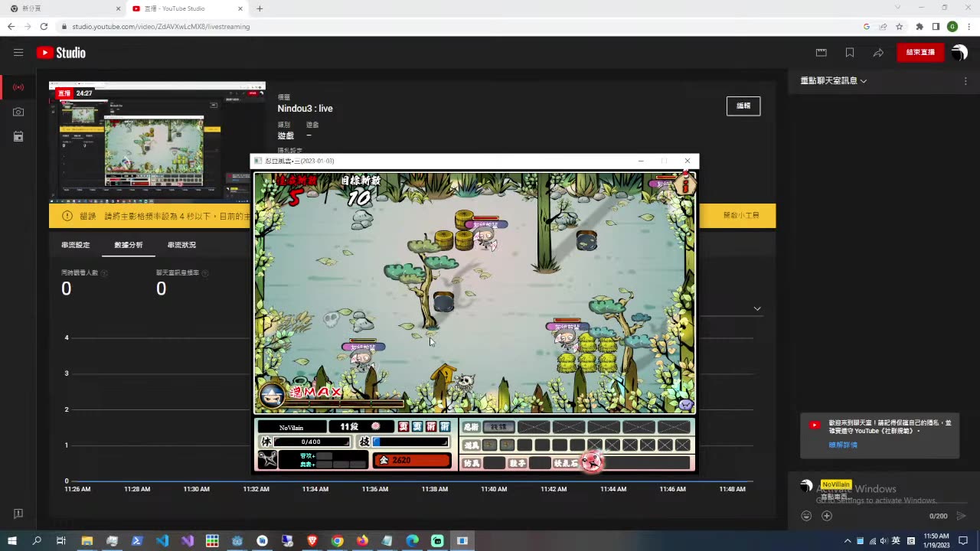Click the stream title Nindou3 : live
980x551 pixels.
(305, 109)
